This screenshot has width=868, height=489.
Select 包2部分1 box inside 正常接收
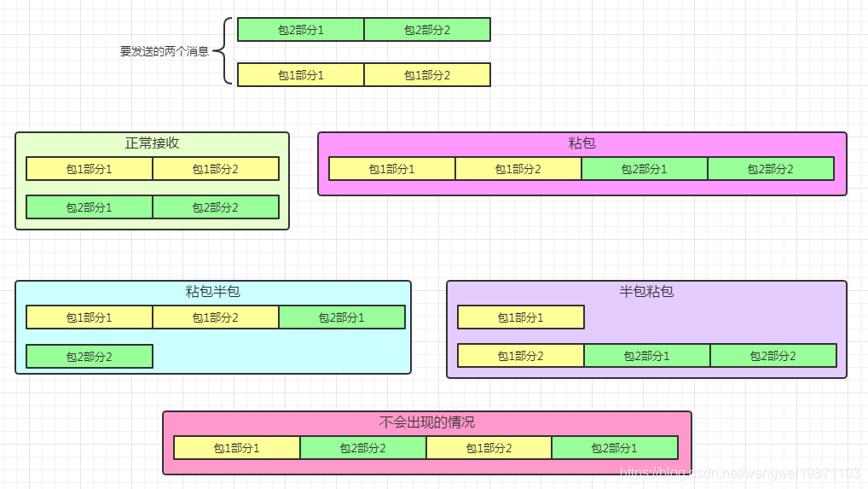(x=90, y=207)
